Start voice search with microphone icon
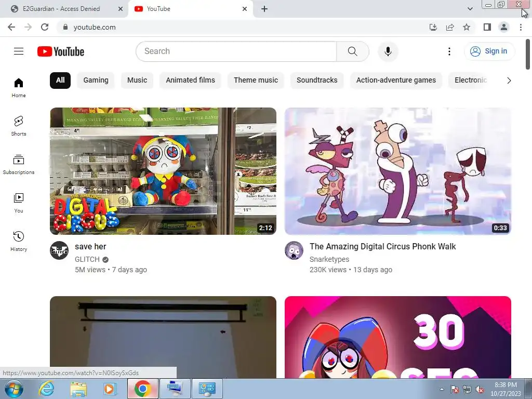Image resolution: width=532 pixels, height=399 pixels. tap(388, 51)
